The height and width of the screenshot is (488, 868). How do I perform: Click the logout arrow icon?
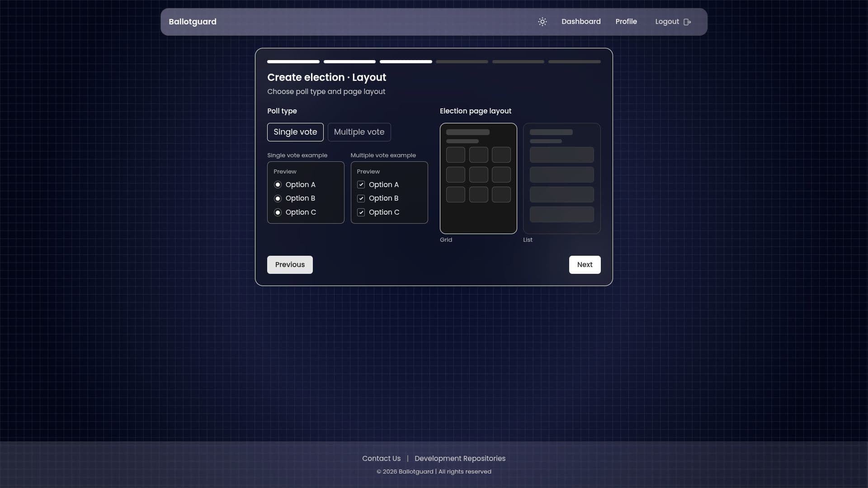(688, 22)
